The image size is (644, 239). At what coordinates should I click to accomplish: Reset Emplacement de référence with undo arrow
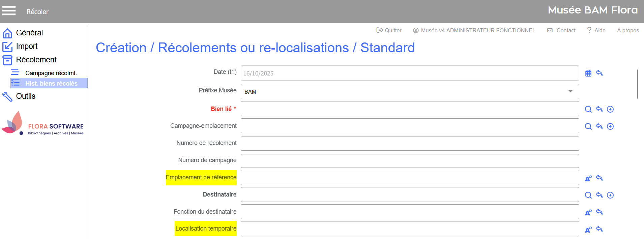pyautogui.click(x=599, y=178)
